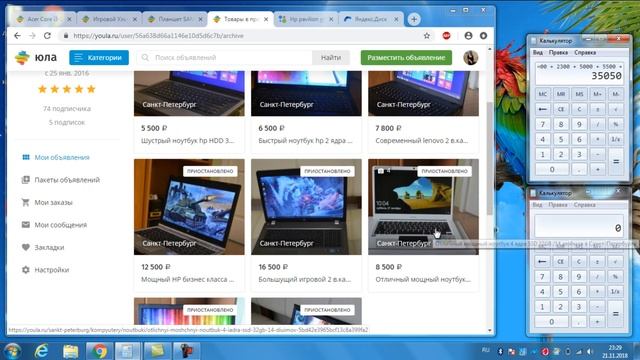The width and height of the screenshot is (640, 360).
Task: Click the gear icon next to Настройки
Action: point(26,269)
